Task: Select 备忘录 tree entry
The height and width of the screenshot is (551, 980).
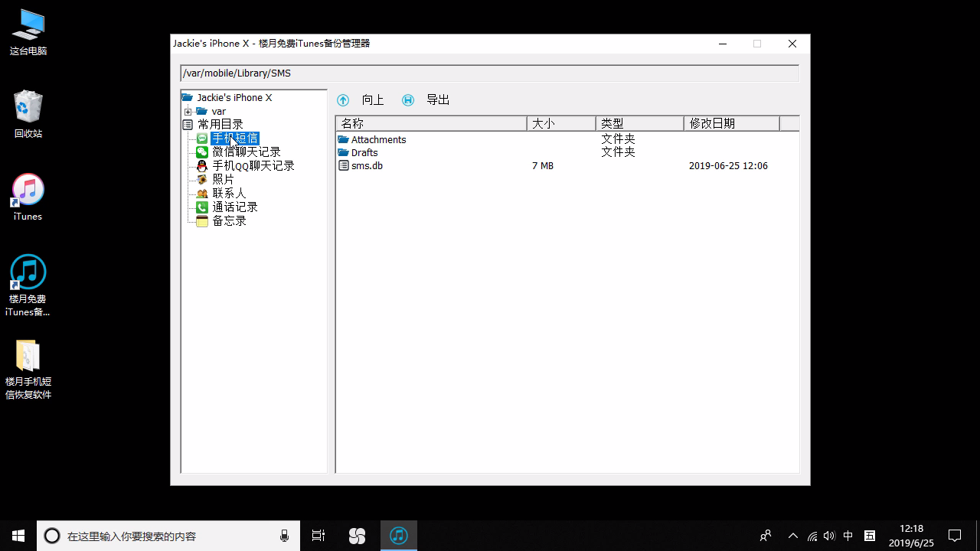Action: pos(229,221)
